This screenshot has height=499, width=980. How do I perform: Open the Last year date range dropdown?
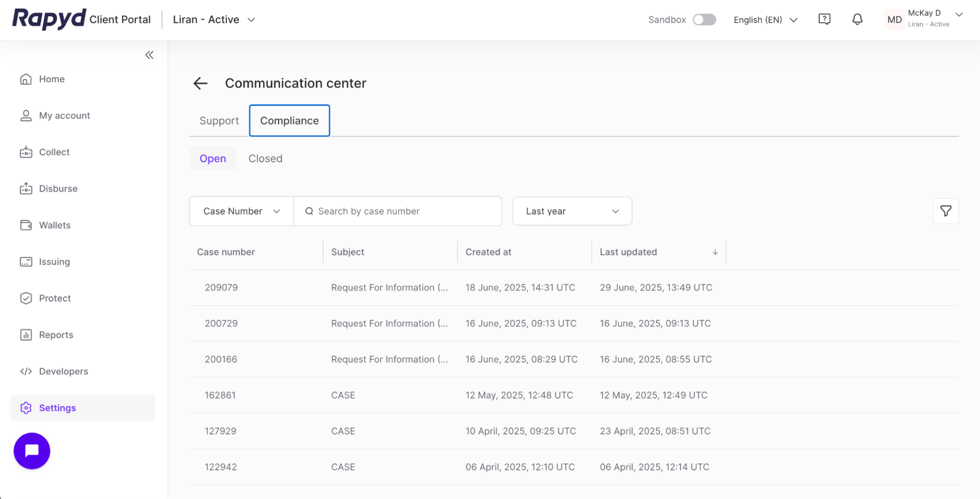[x=572, y=211]
